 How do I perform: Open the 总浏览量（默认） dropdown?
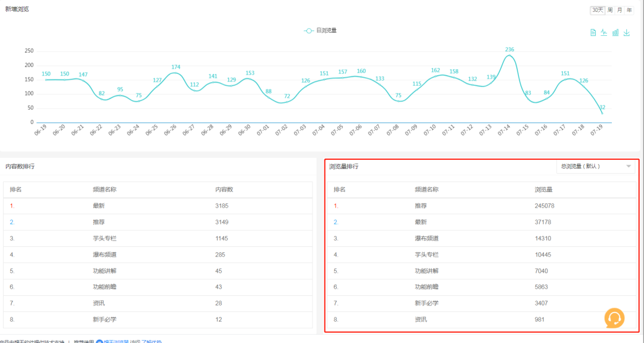coord(596,166)
